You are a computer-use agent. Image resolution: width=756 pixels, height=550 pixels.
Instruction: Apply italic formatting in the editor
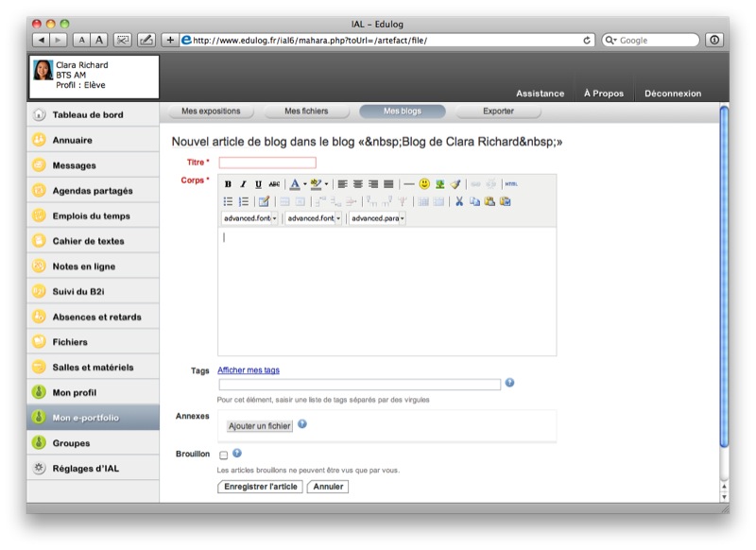(x=243, y=184)
